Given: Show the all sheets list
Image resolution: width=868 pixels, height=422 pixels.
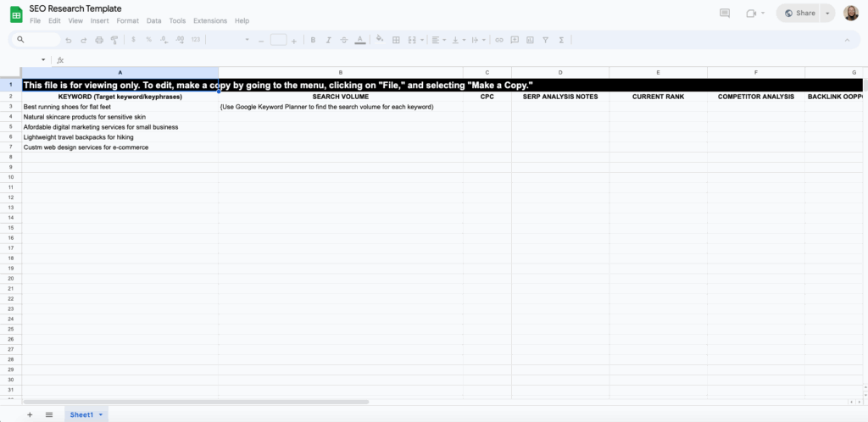Looking at the screenshot, I should pos(48,414).
